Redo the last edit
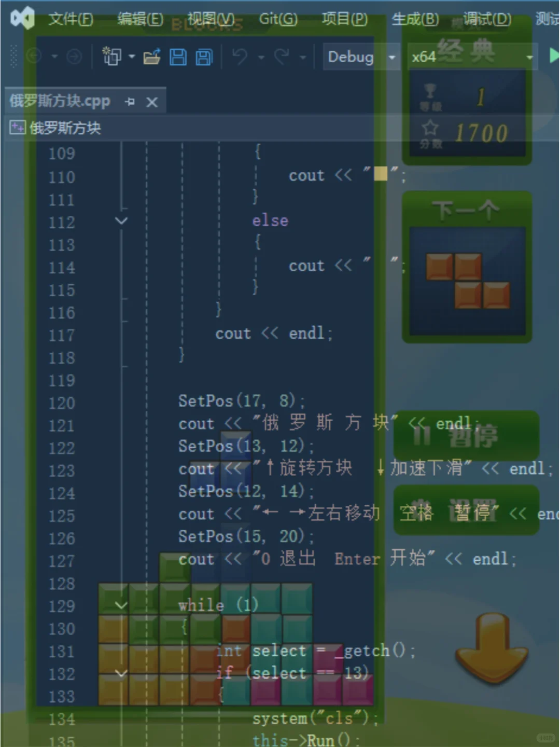This screenshot has width=560, height=747. tap(280, 57)
